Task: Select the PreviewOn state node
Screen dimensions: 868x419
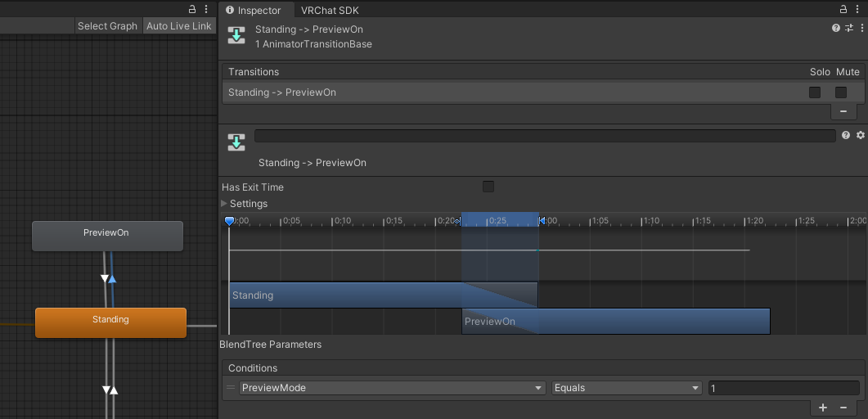Action: pos(107,236)
